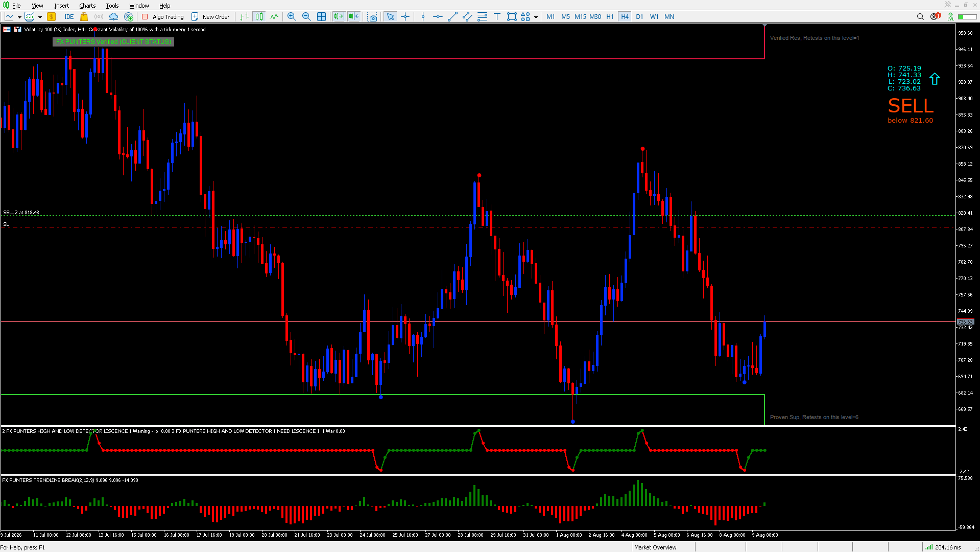Switch chart to line chart style
The height and width of the screenshot is (552, 980).
point(274,17)
